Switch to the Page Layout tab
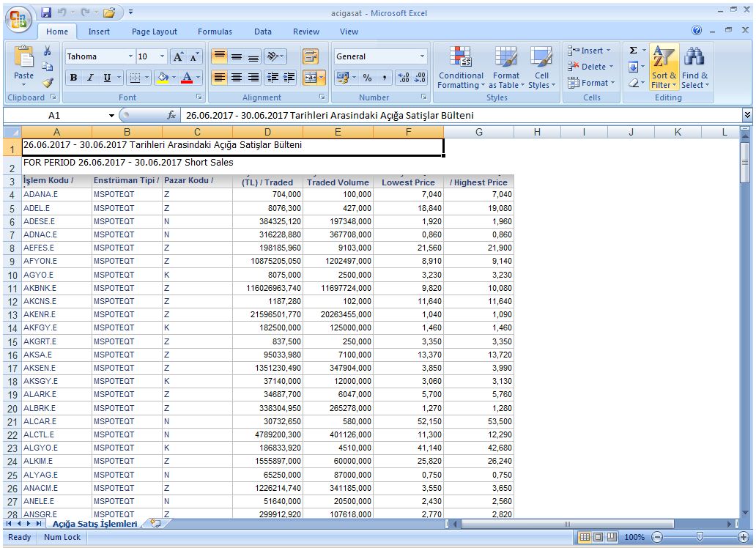The height and width of the screenshot is (548, 756). [154, 32]
